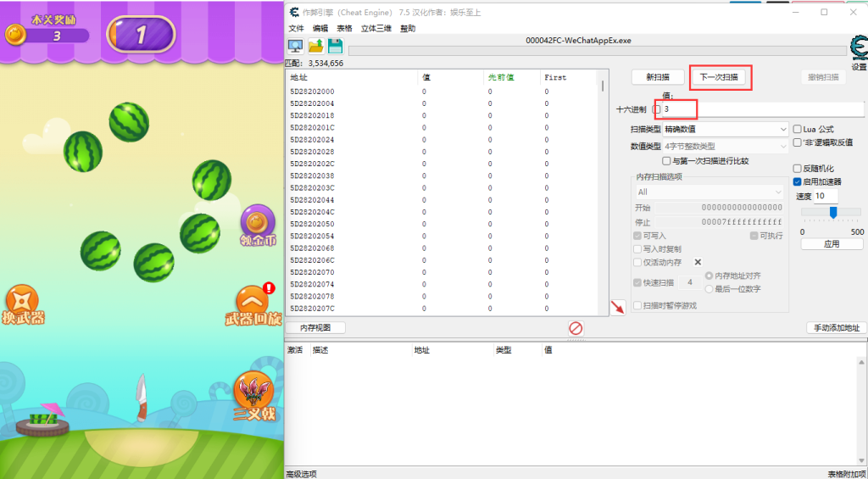Enable the 反随机化 checkbox
Image resolution: width=868 pixels, height=479 pixels.
[797, 169]
